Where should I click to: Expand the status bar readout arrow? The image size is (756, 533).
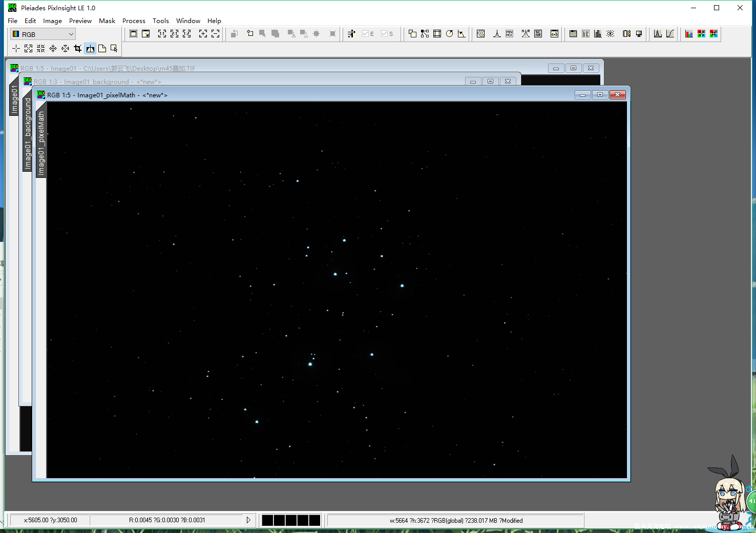pyautogui.click(x=248, y=520)
